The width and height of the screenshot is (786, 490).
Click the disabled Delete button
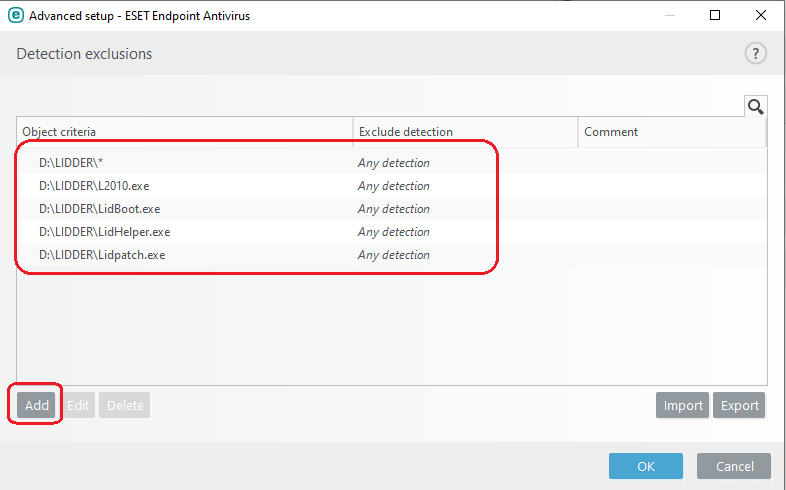point(125,405)
